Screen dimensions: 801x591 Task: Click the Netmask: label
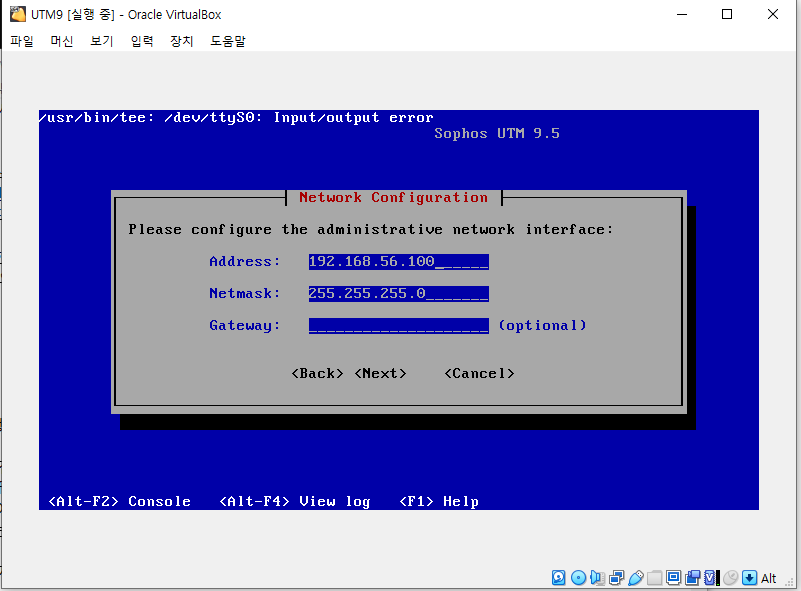(x=245, y=294)
